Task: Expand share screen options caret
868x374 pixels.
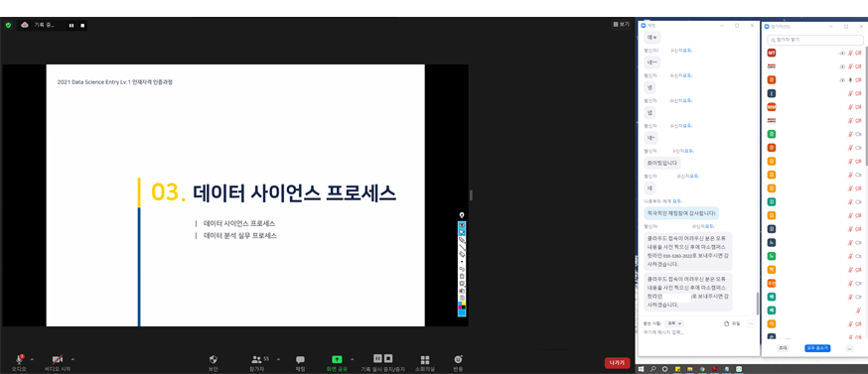Action: tap(353, 359)
